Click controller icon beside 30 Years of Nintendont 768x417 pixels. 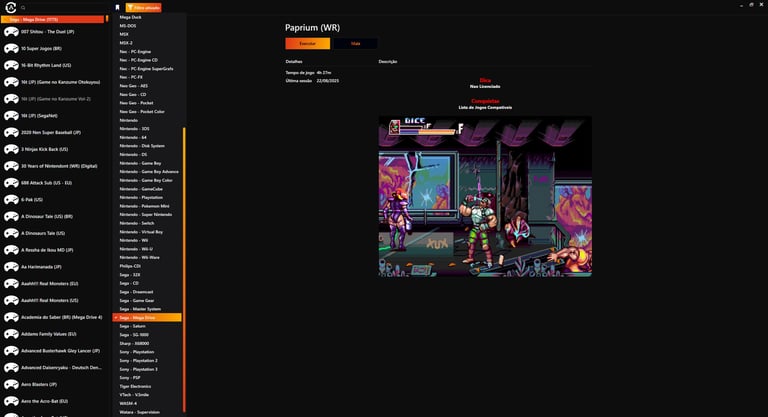coord(11,166)
